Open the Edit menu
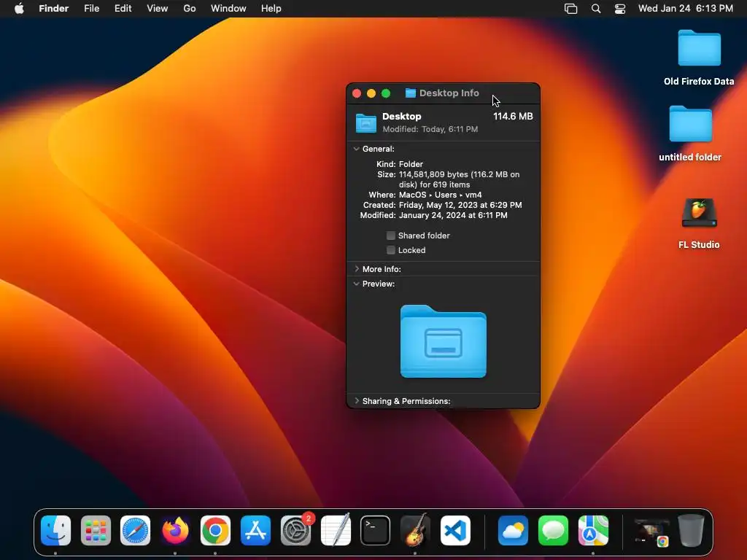Viewport: 747px width, 560px height. [123, 9]
